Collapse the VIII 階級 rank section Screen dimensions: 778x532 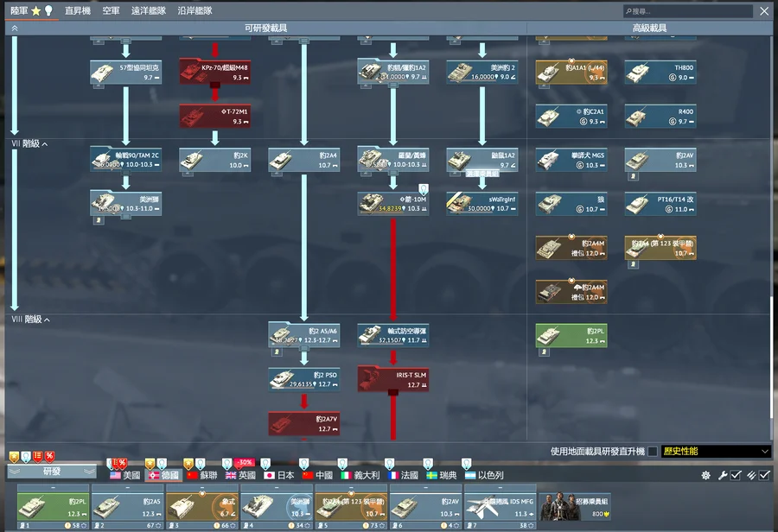coord(48,320)
